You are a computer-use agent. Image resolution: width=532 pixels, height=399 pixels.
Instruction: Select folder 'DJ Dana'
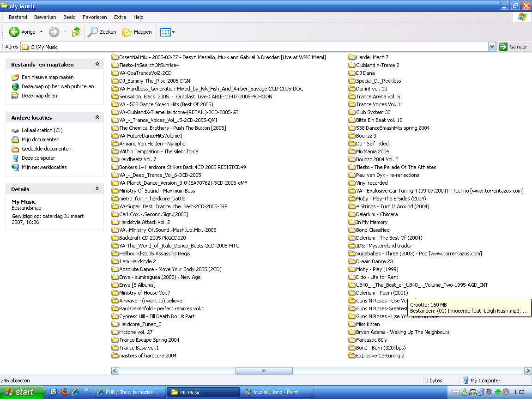[362, 73]
